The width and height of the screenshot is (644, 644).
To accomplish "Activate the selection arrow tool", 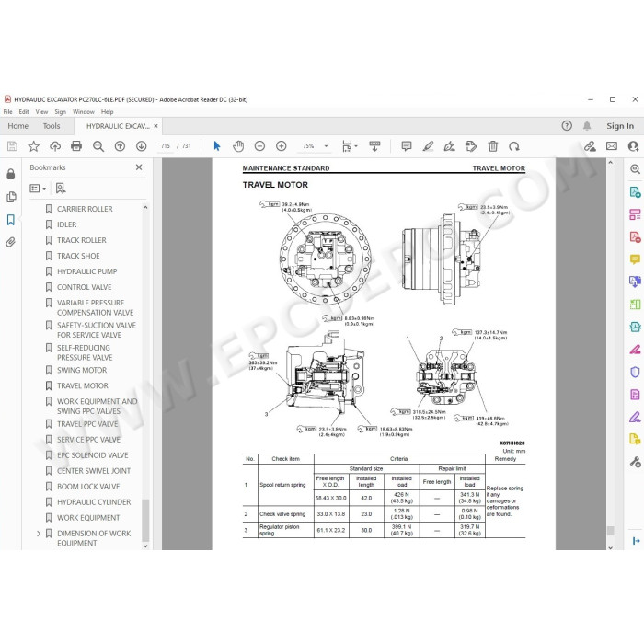I will [217, 146].
